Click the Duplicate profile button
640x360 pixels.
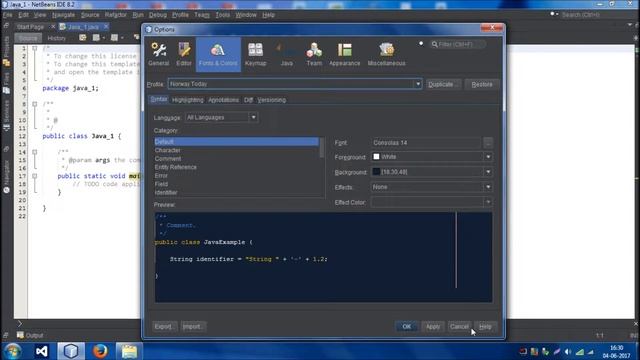[443, 84]
